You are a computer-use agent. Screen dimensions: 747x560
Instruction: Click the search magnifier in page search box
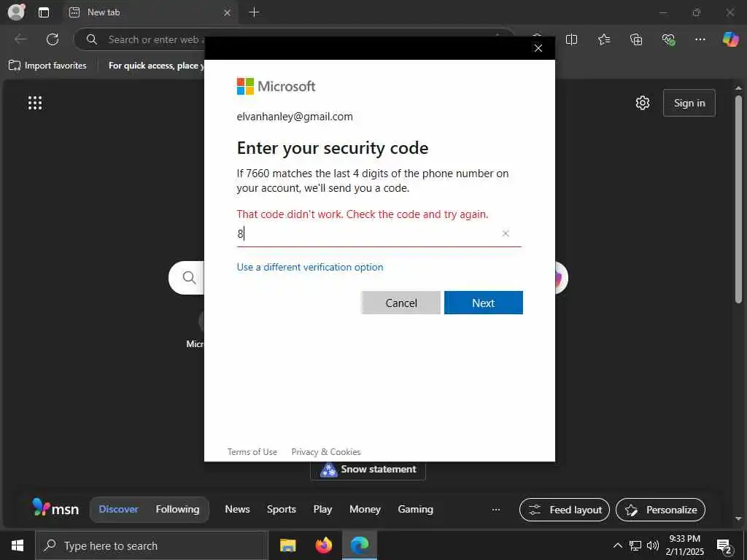click(189, 278)
